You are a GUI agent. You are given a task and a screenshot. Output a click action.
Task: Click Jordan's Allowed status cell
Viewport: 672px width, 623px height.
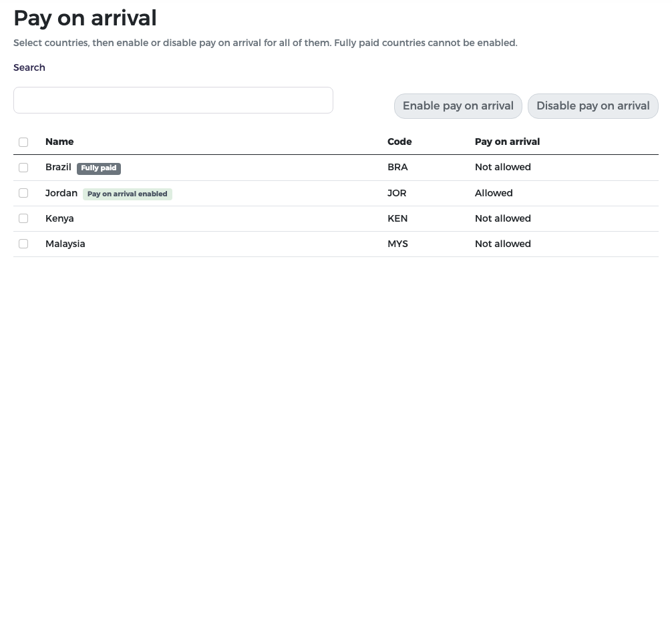(494, 193)
